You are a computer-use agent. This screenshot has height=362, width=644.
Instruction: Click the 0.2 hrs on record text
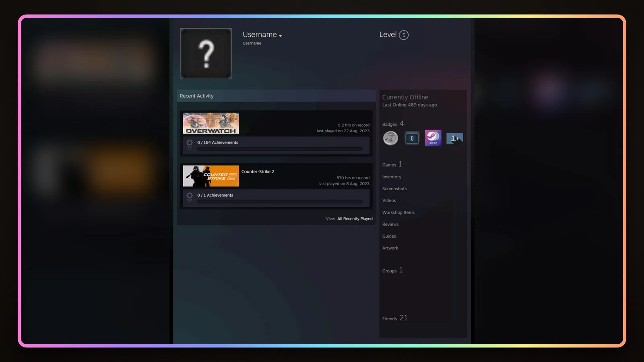pyautogui.click(x=353, y=125)
